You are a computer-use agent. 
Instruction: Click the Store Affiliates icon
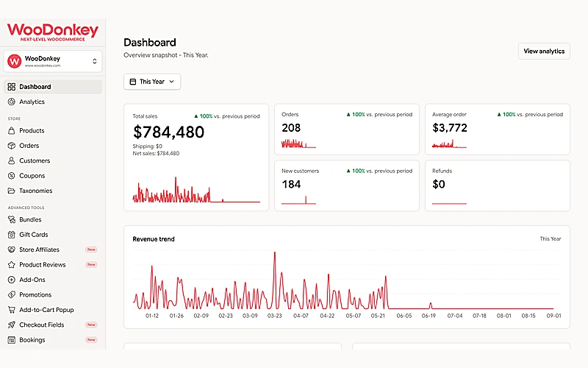click(x=12, y=250)
